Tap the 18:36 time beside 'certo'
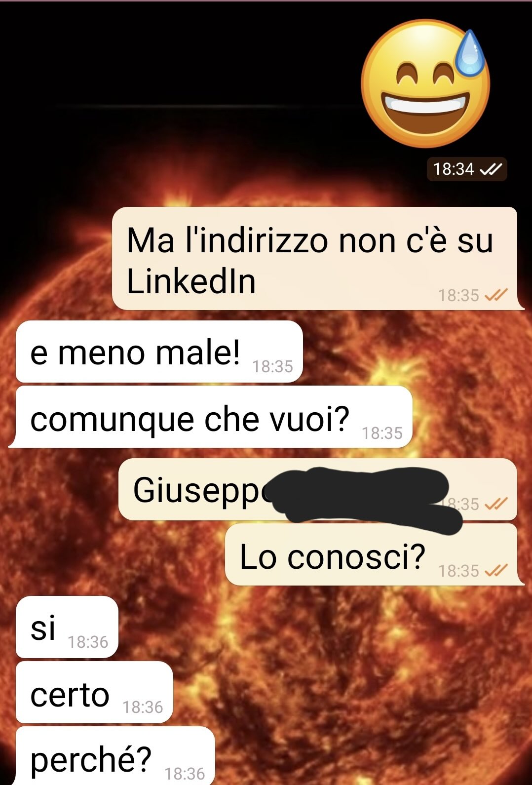Viewport: 532px width, 785px height. coord(143,707)
